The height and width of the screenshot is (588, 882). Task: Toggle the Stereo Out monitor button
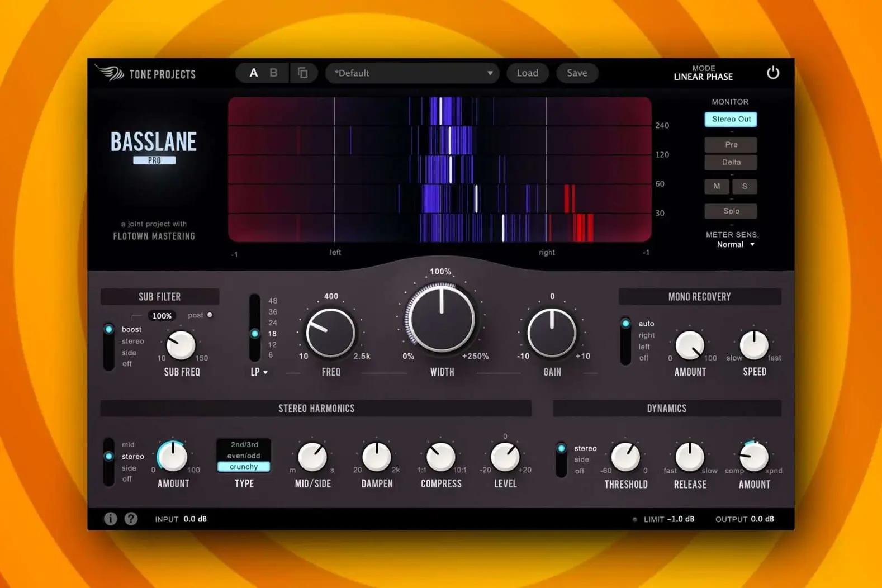pos(731,119)
